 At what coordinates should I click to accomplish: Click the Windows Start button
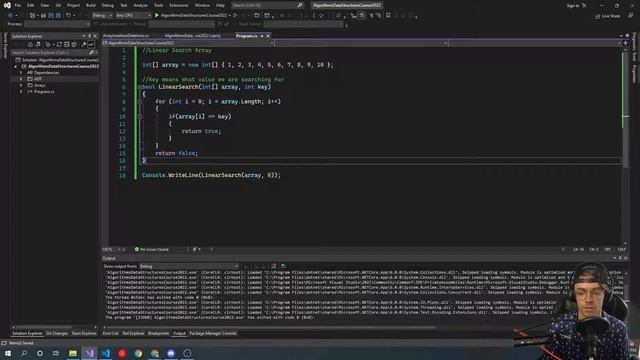[x=8, y=353]
